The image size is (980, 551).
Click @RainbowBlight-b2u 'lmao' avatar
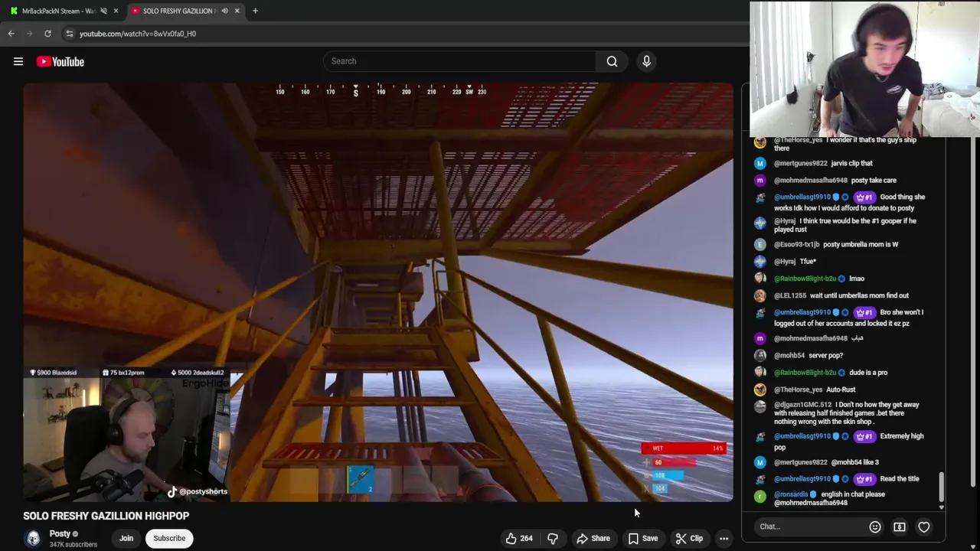759,279
